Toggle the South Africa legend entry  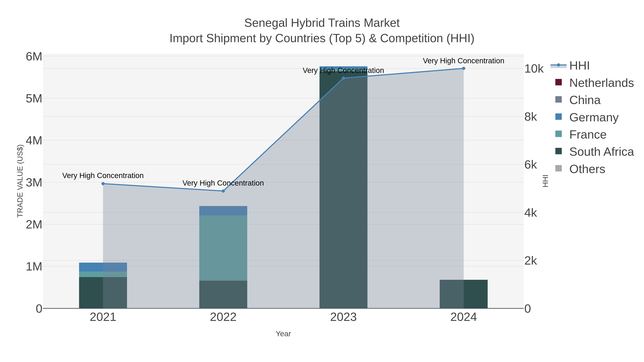594,152
